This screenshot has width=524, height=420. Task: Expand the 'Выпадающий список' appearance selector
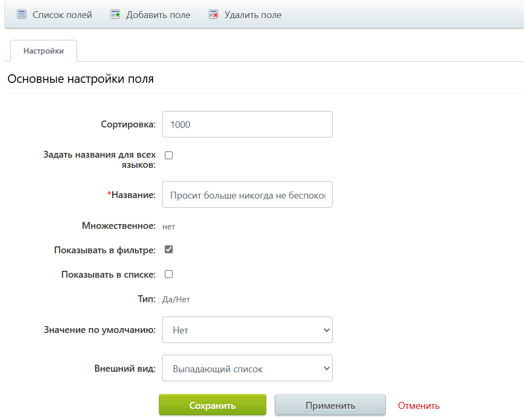coord(247,368)
